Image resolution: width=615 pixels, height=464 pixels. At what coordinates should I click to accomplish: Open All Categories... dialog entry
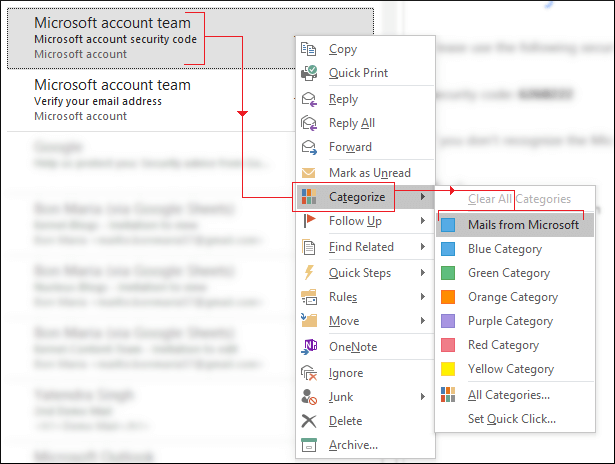[x=515, y=395]
